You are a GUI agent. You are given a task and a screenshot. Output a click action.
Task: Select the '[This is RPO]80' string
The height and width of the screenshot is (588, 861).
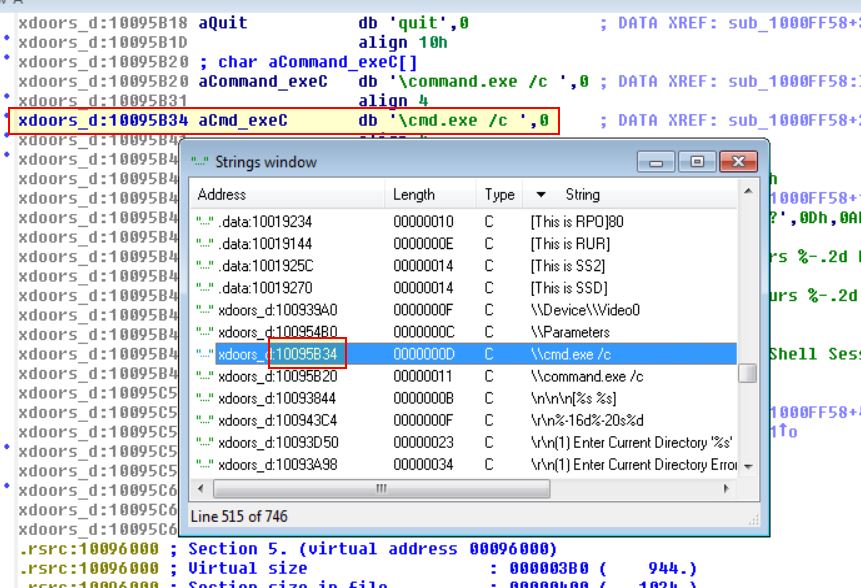point(577,221)
